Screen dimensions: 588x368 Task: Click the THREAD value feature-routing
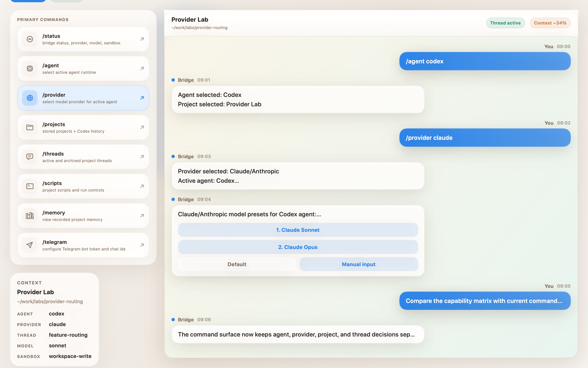pyautogui.click(x=68, y=335)
